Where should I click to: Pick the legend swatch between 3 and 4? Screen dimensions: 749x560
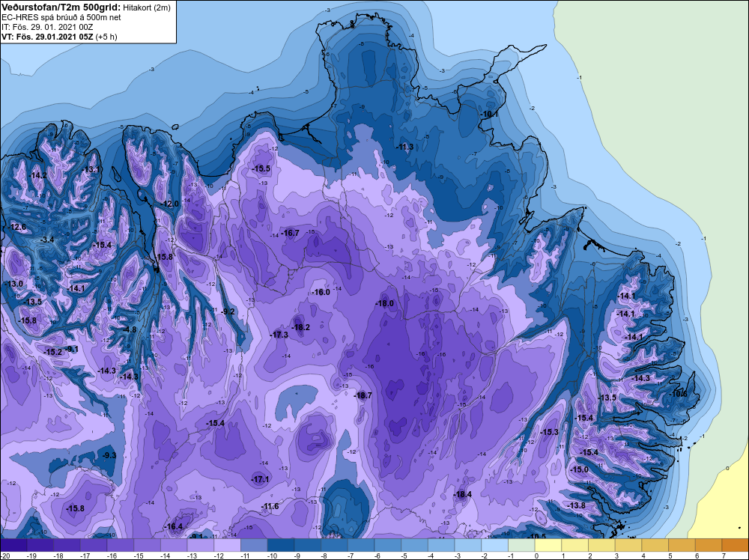pyautogui.click(x=628, y=545)
